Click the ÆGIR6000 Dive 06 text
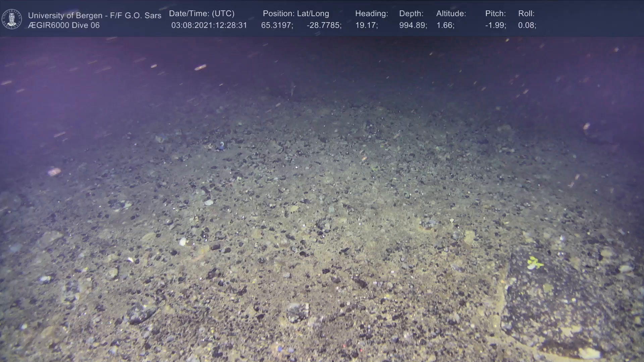The height and width of the screenshot is (362, 644). click(x=64, y=25)
